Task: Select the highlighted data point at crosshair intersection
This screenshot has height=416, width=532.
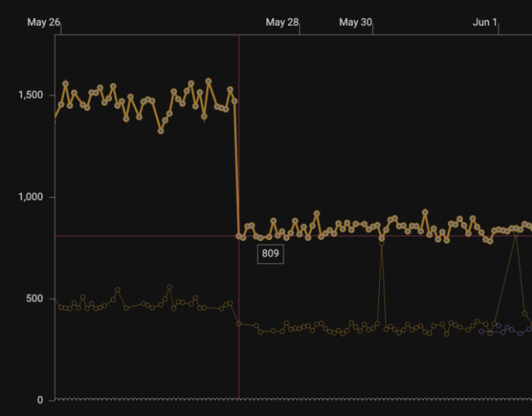Action: (x=239, y=236)
